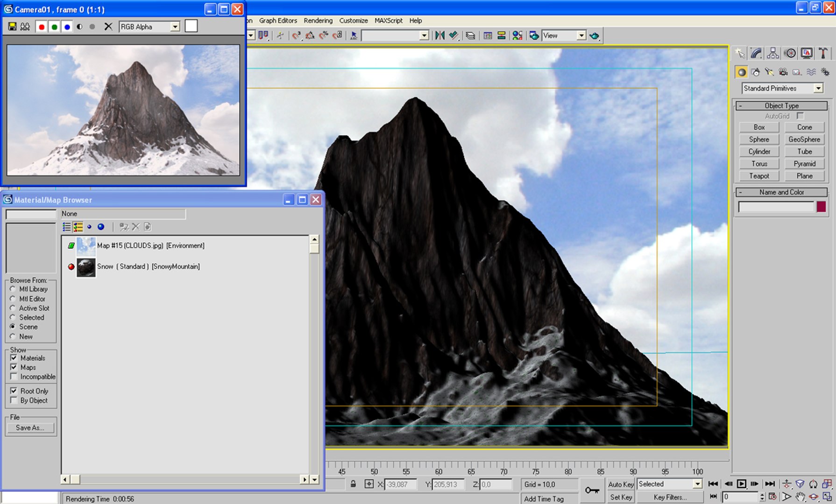Click Save As in Material Browser

(x=30, y=427)
